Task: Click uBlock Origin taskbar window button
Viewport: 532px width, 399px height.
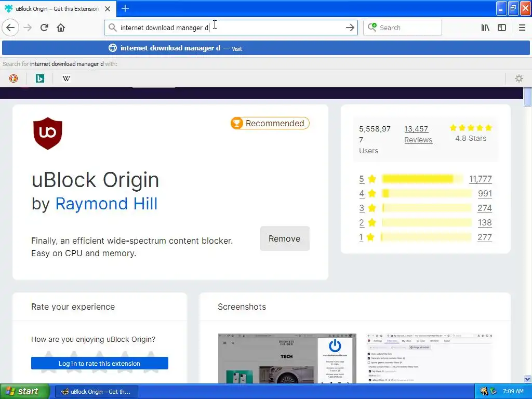Action: [x=96, y=392]
